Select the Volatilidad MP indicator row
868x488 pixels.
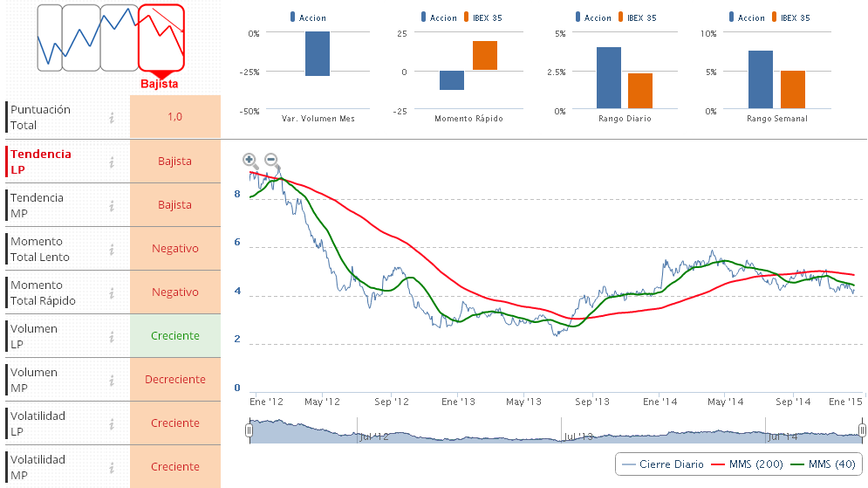113,467
